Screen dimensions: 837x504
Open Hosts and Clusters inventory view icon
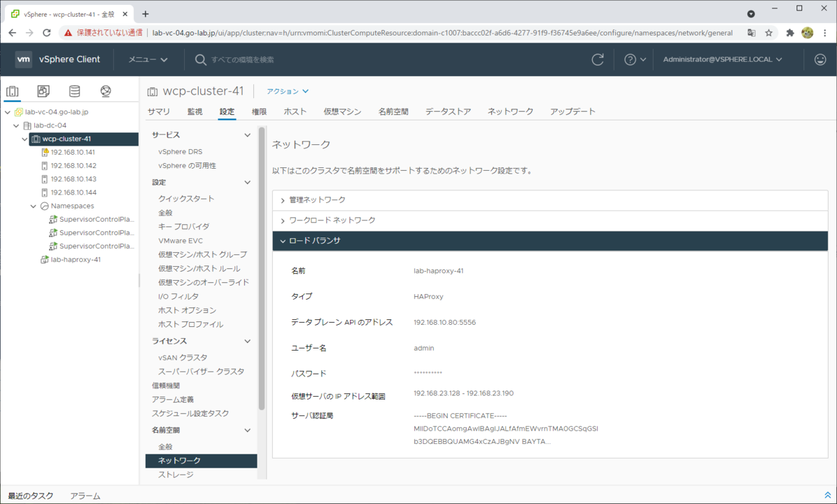[12, 91]
